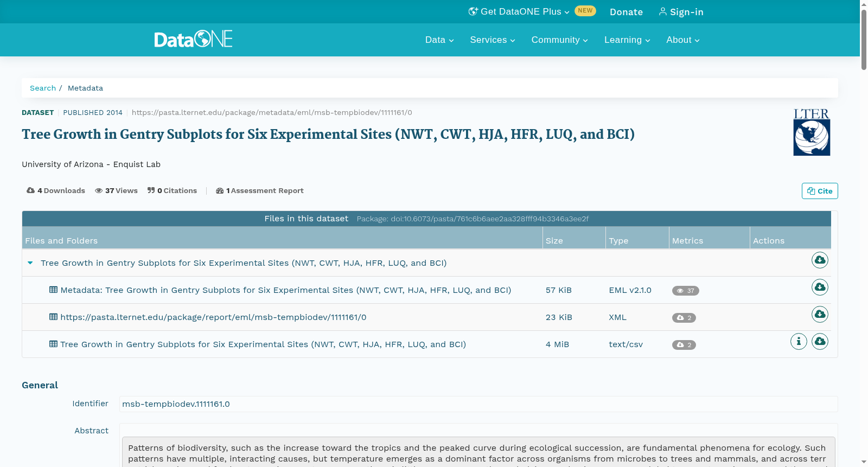Viewport: 868px width, 467px height.
Task: Click the EML v2.1.0 type cell
Action: (630, 290)
